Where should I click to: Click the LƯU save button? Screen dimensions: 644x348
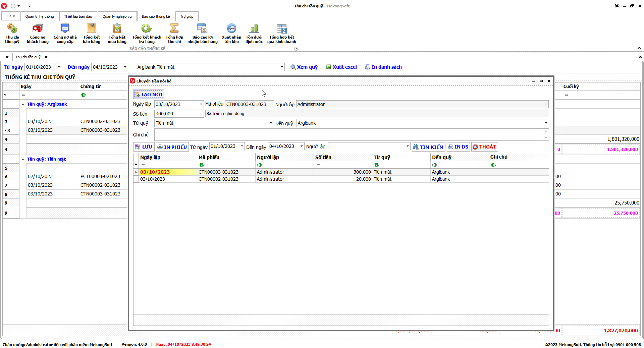coord(144,147)
